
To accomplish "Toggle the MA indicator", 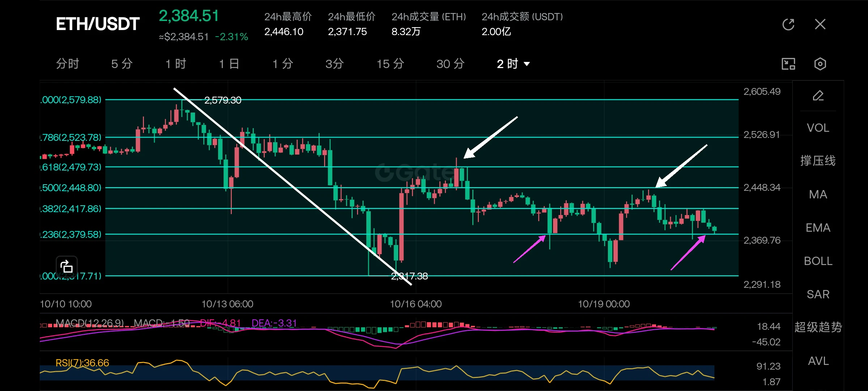I will coord(818,194).
